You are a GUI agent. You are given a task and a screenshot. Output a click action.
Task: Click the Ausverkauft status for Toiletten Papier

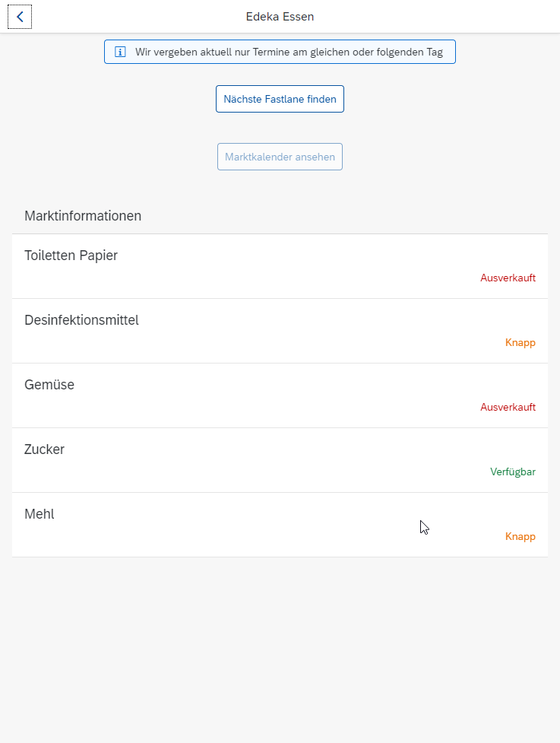click(x=508, y=278)
